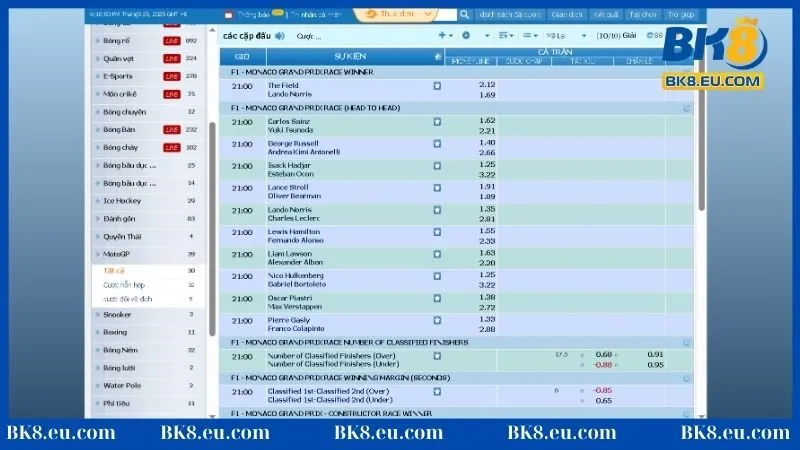Click odds 1.62 for Carlos Sainz
Screen dimensions: 800x450
(x=487, y=120)
